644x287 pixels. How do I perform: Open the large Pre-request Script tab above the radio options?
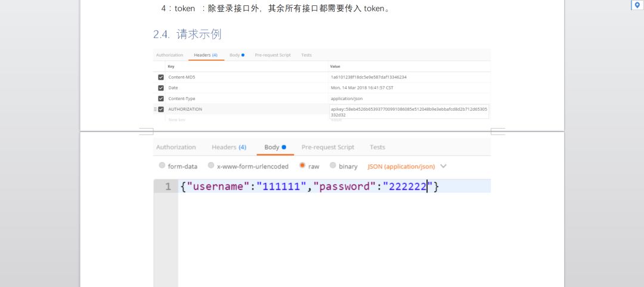[x=328, y=147]
